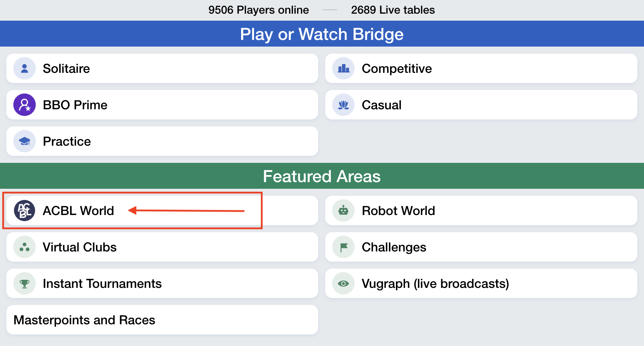This screenshot has height=346, width=644.
Task: Click the BBO Prime purple profile icon
Action: point(24,105)
